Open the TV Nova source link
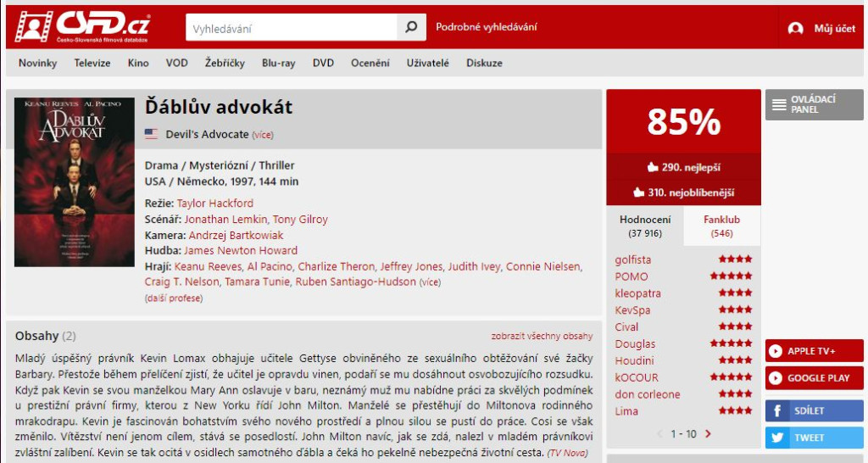The height and width of the screenshot is (463, 868). [x=567, y=453]
